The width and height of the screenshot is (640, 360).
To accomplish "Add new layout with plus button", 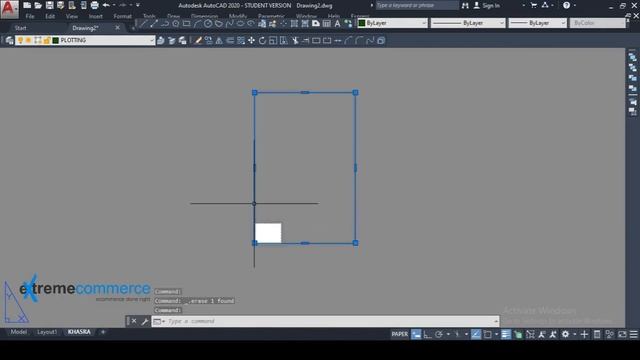I will coord(103,332).
